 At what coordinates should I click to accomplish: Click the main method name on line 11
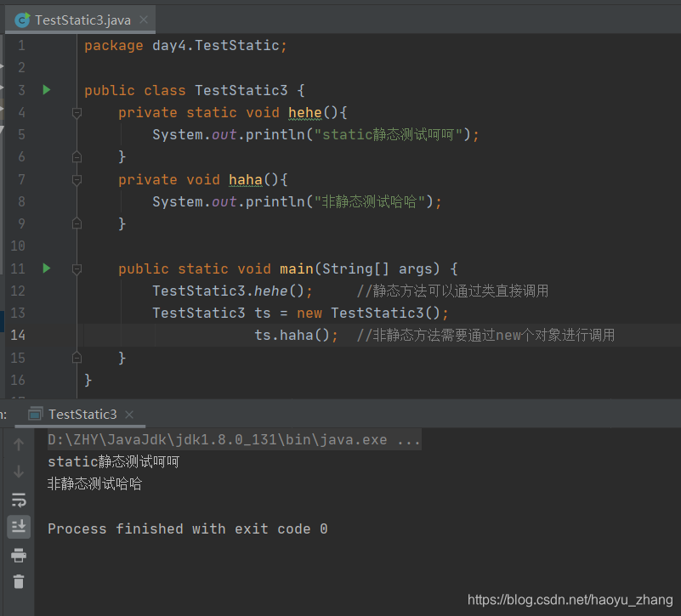coord(296,268)
